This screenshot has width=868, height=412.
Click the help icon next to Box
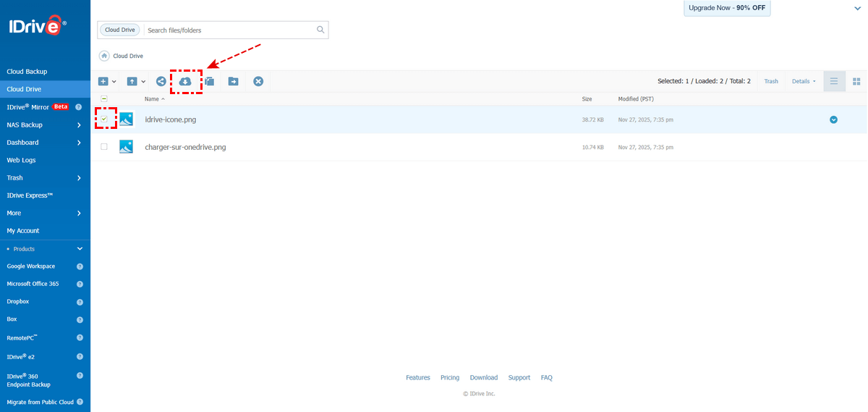[80, 319]
